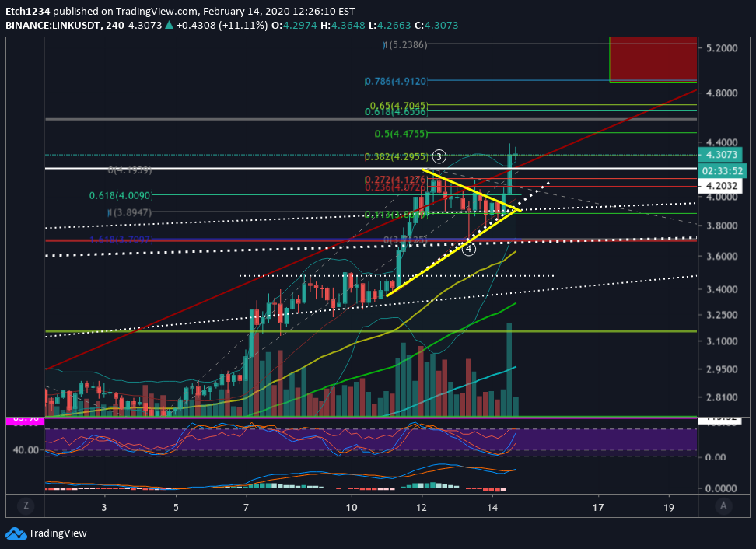Click the bar countdown 02:33:52

tap(723, 171)
